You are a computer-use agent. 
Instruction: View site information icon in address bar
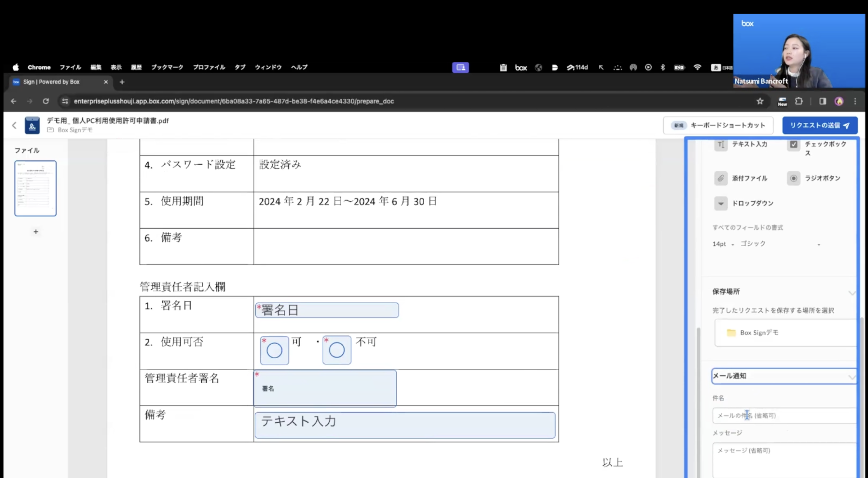pos(65,101)
